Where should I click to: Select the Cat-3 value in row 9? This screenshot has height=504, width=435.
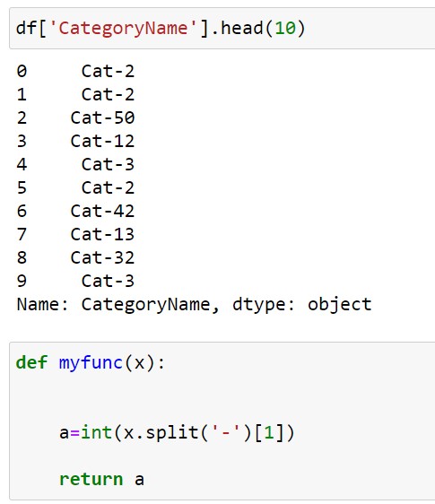tap(108, 281)
